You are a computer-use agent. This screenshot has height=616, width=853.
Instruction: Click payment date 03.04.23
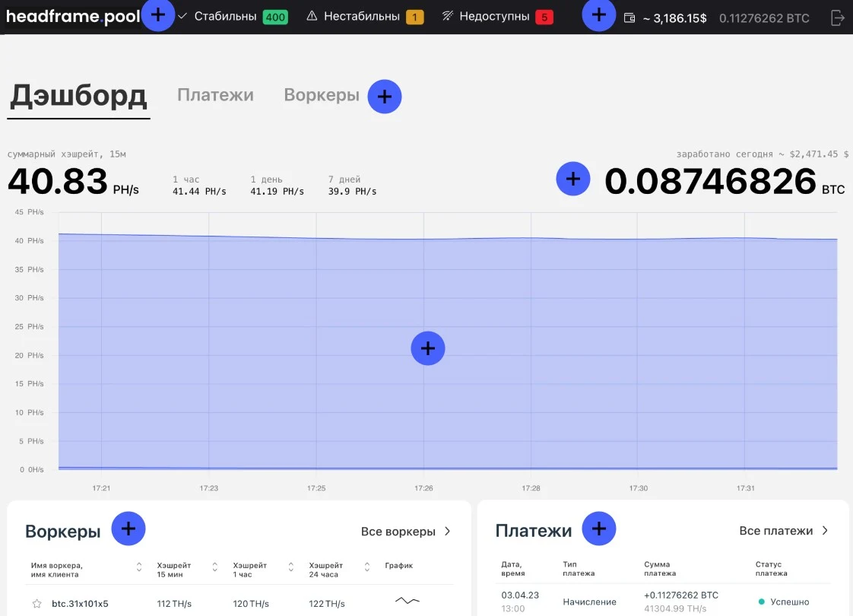[x=520, y=595]
